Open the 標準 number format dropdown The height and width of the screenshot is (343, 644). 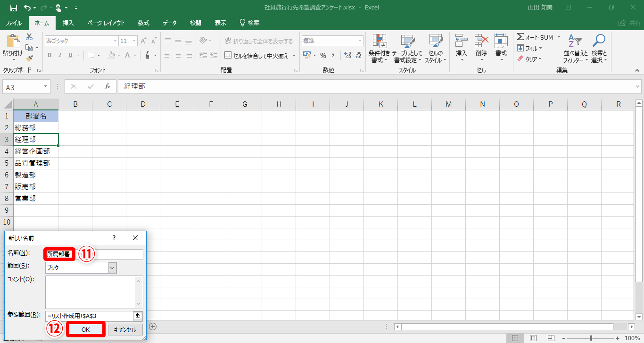pyautogui.click(x=360, y=41)
